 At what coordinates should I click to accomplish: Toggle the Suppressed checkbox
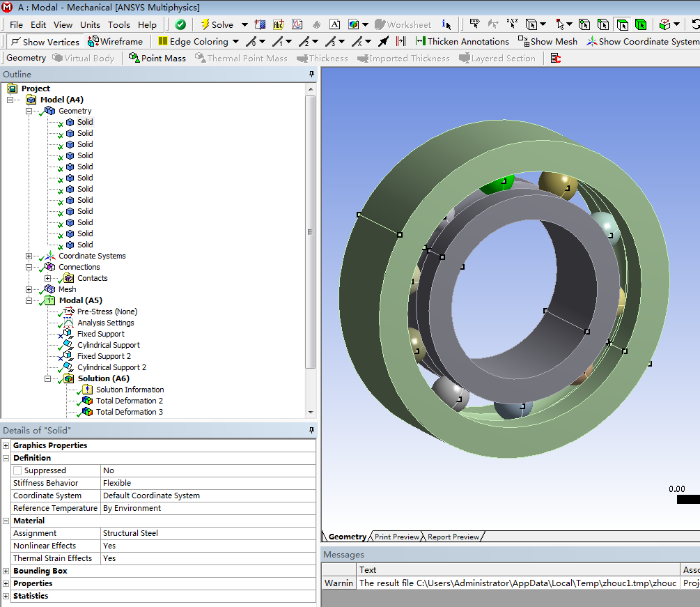18,470
